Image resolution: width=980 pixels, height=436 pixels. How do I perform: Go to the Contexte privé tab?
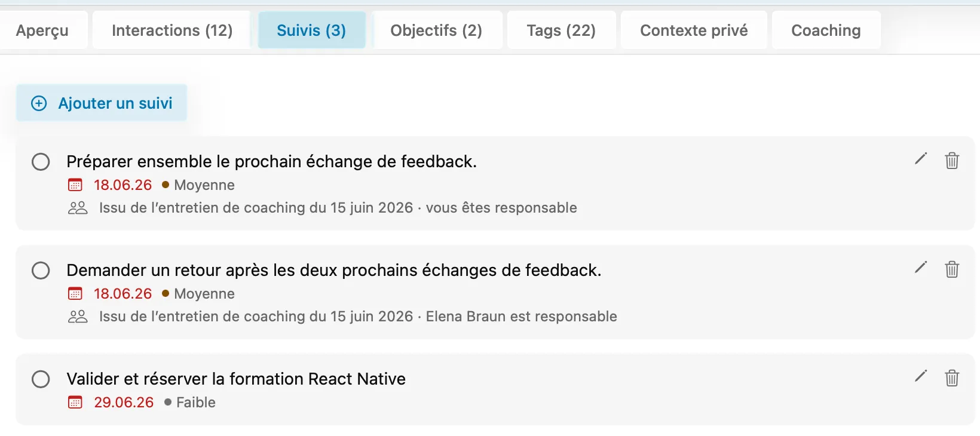click(694, 30)
